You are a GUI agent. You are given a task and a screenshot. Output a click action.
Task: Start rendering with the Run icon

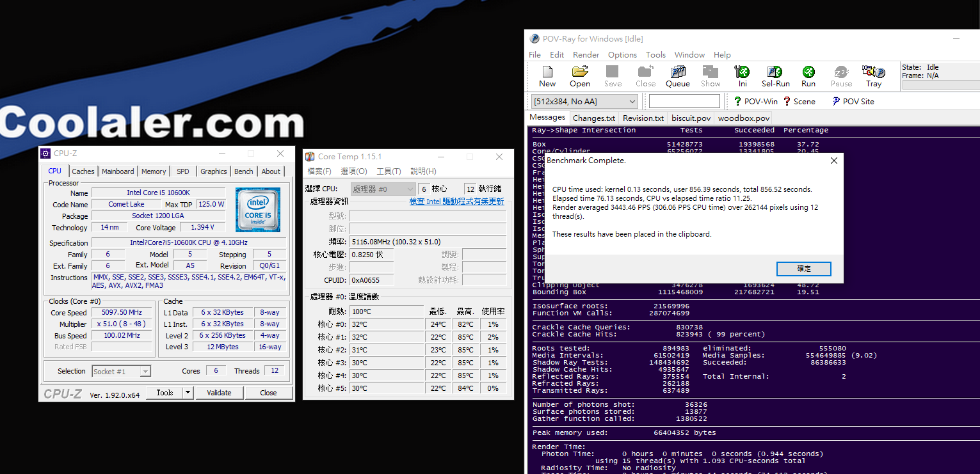tap(808, 72)
